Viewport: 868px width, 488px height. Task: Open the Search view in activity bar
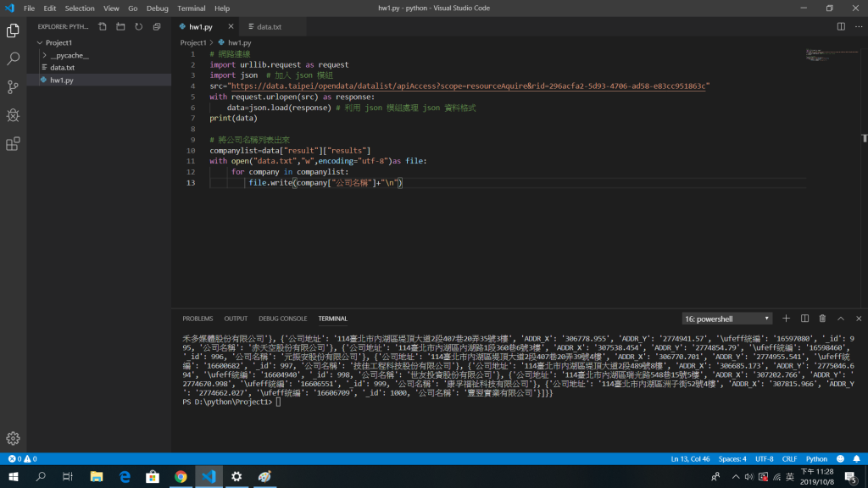13,59
